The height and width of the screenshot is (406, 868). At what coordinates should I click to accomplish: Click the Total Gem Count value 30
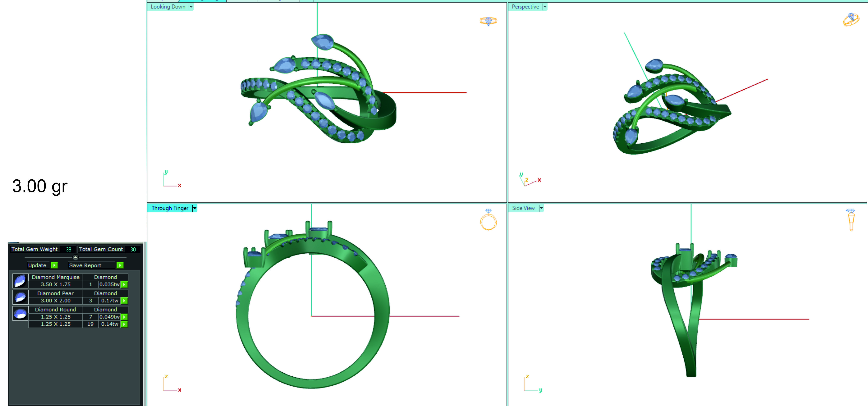133,249
